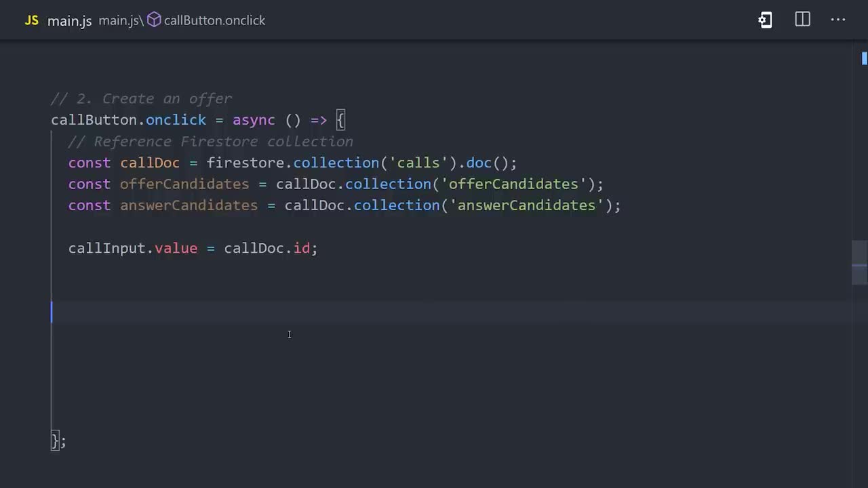The width and height of the screenshot is (868, 488).
Task: Click the breadcrumb cube symbol icon
Action: 154,20
